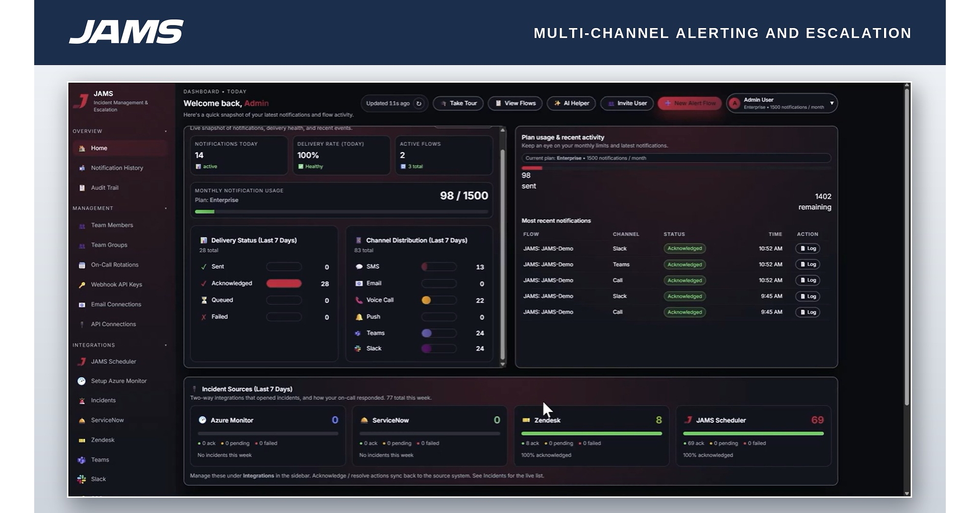Click the Active Flows card
The height and width of the screenshot is (513, 980).
(x=444, y=155)
